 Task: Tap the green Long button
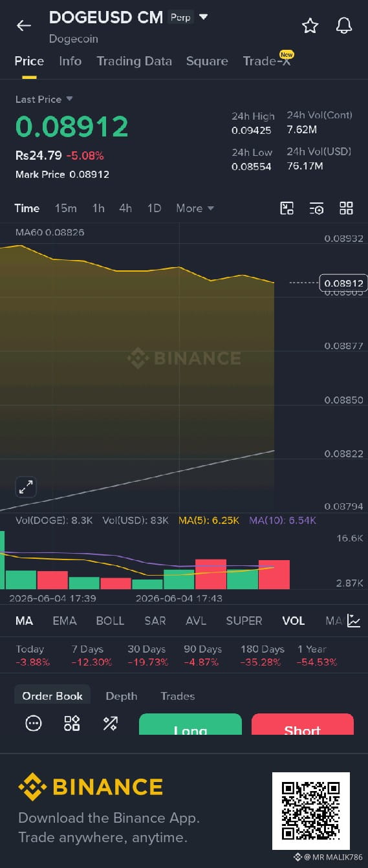pos(190,724)
